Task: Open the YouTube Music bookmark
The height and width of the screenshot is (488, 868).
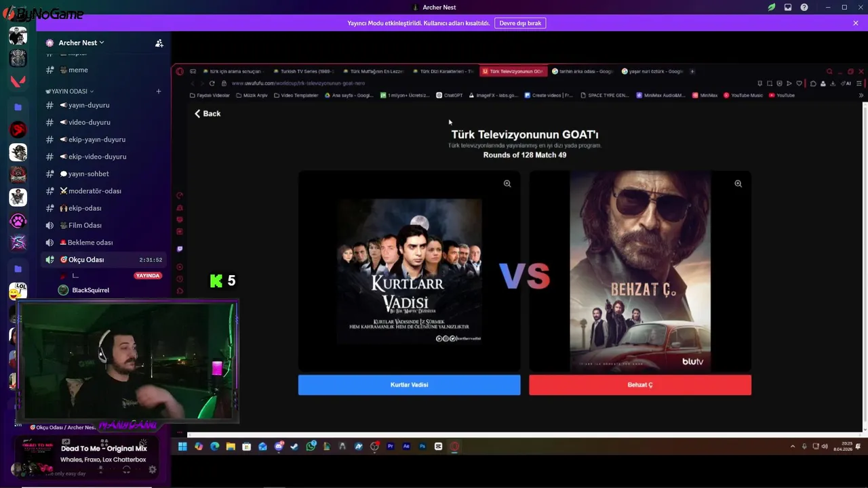Action: pos(743,96)
